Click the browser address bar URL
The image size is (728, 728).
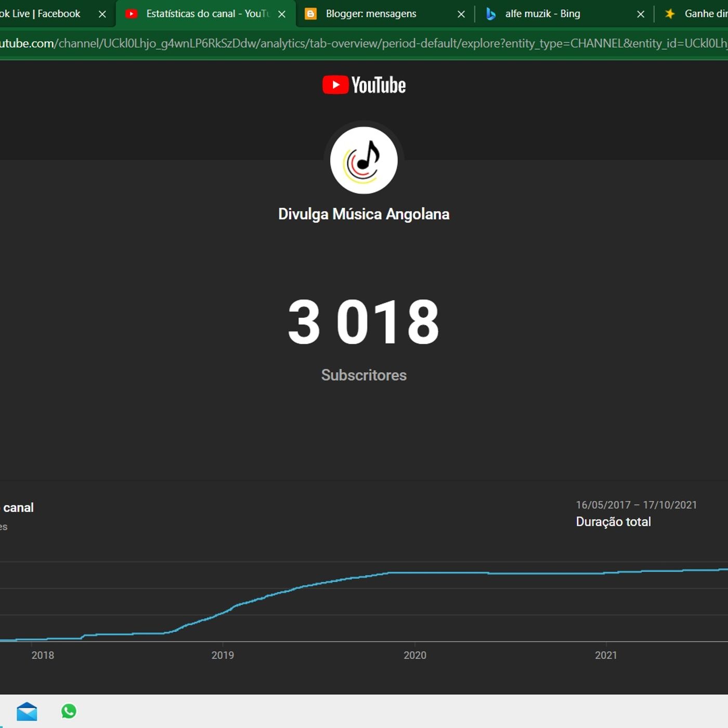tap(364, 43)
